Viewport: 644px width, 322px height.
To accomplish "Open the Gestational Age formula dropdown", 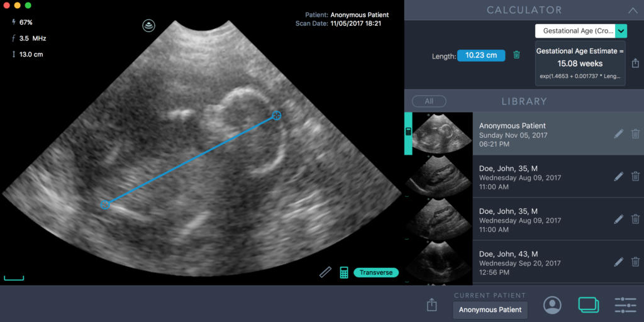I will click(x=621, y=31).
